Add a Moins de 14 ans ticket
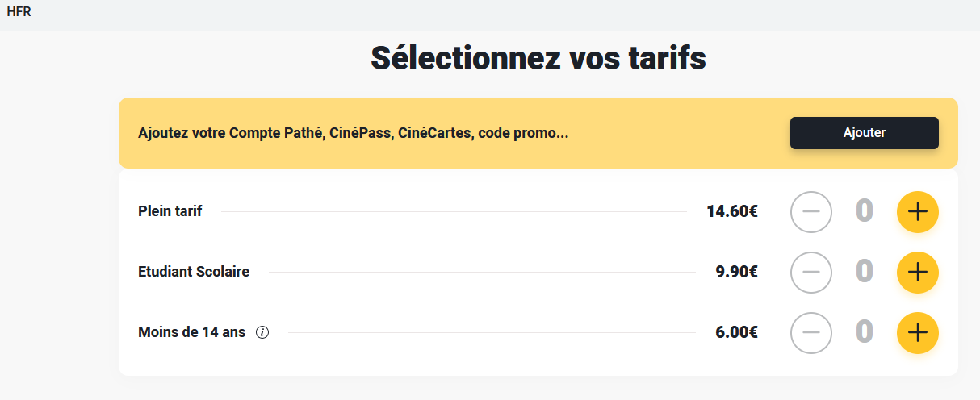The height and width of the screenshot is (400, 980). tap(917, 332)
